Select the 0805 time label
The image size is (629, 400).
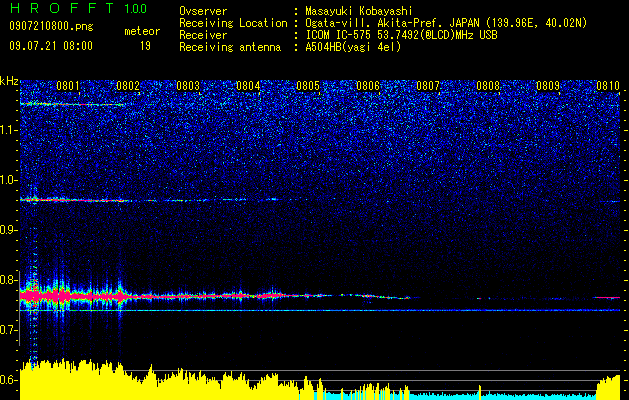coord(308,85)
